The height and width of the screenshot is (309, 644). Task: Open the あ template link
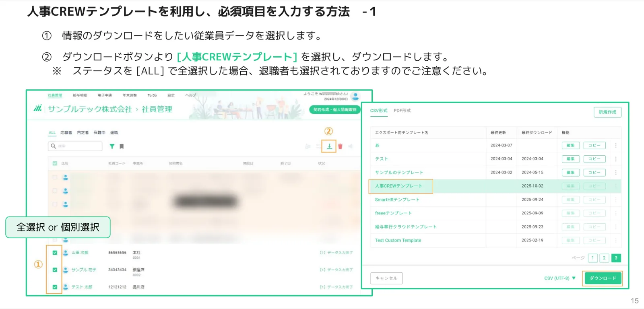tap(377, 145)
